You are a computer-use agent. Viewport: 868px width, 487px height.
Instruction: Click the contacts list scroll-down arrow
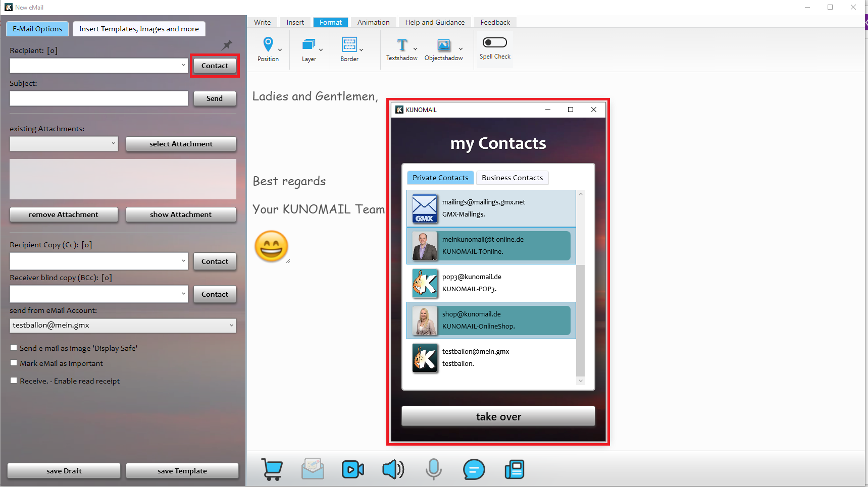coord(581,381)
